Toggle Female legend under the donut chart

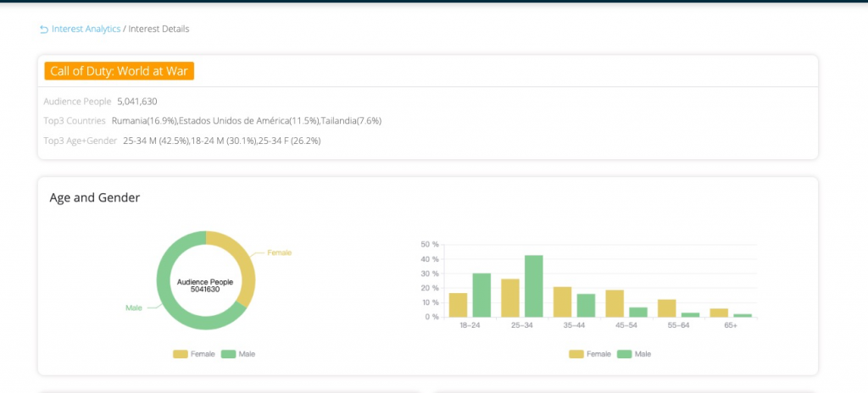click(194, 354)
